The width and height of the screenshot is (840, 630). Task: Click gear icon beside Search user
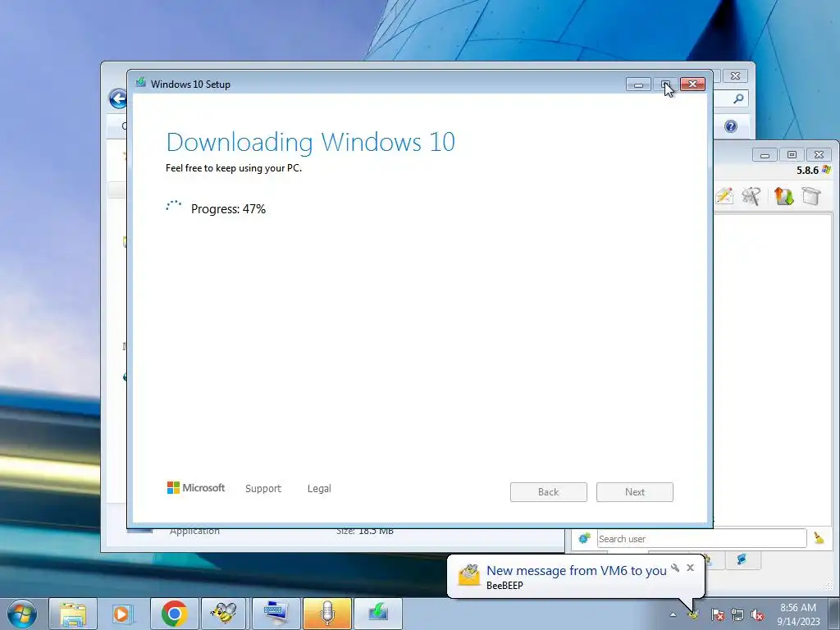(584, 538)
